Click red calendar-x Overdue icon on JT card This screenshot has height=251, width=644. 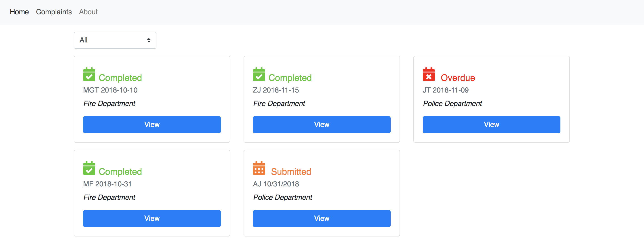tap(429, 74)
